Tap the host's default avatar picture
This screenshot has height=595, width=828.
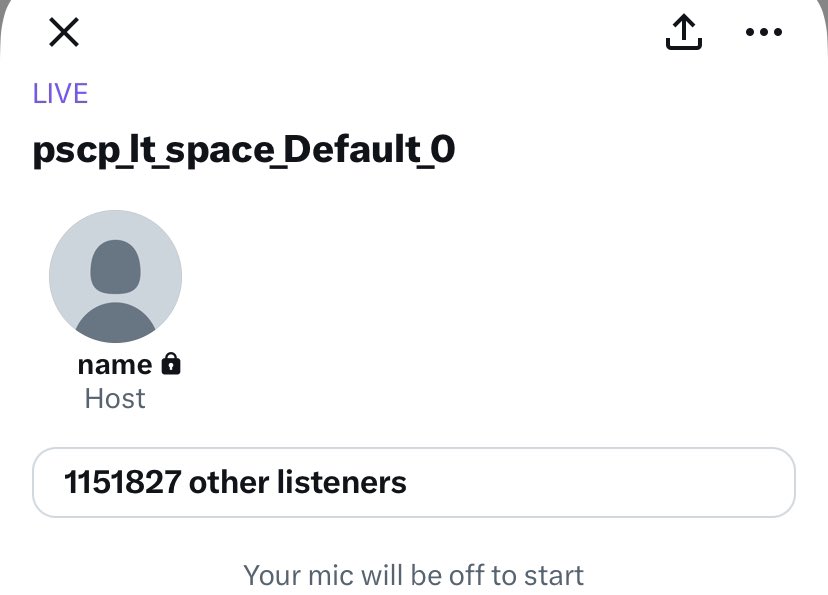tap(115, 276)
